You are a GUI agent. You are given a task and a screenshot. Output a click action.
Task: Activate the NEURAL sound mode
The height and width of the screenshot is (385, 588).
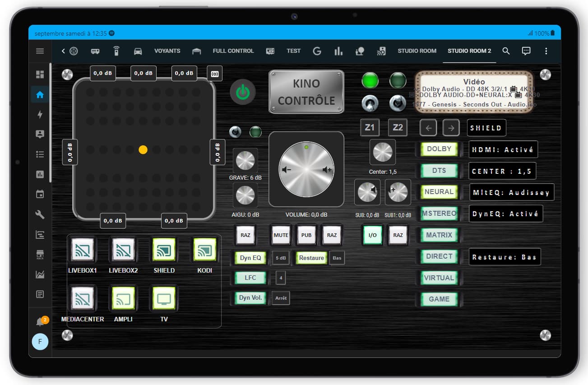coord(439,192)
